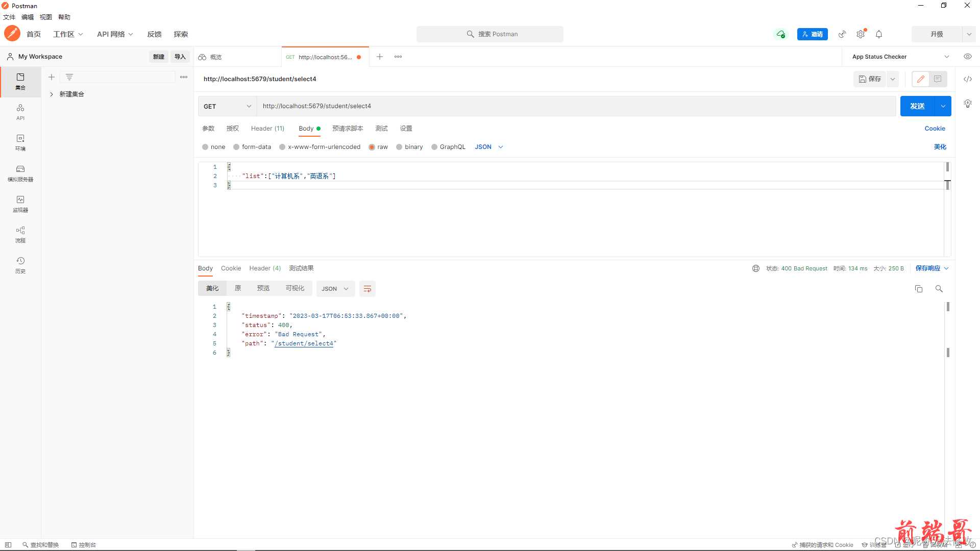
Task: Open the 环境 (Environments) sidebar panel
Action: tap(20, 143)
